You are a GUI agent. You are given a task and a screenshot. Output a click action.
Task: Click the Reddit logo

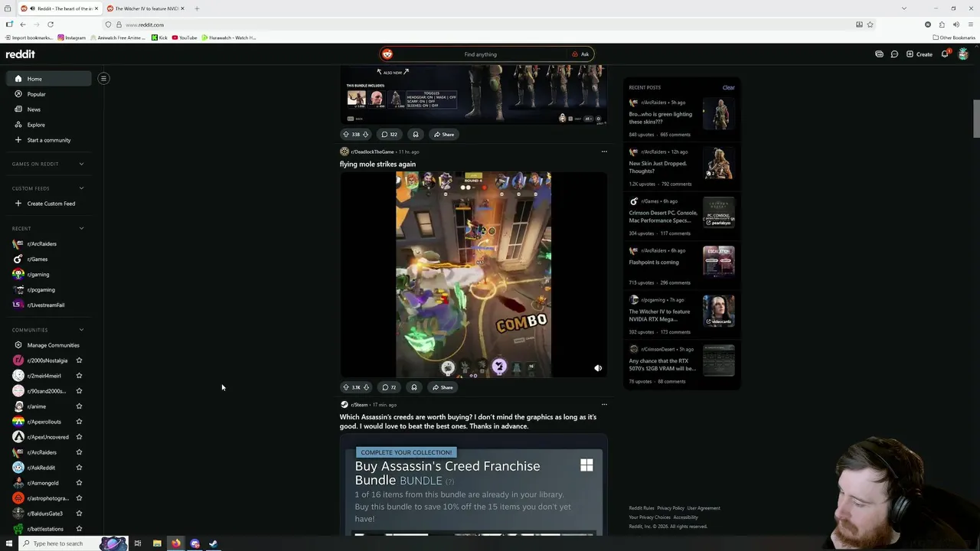20,54
